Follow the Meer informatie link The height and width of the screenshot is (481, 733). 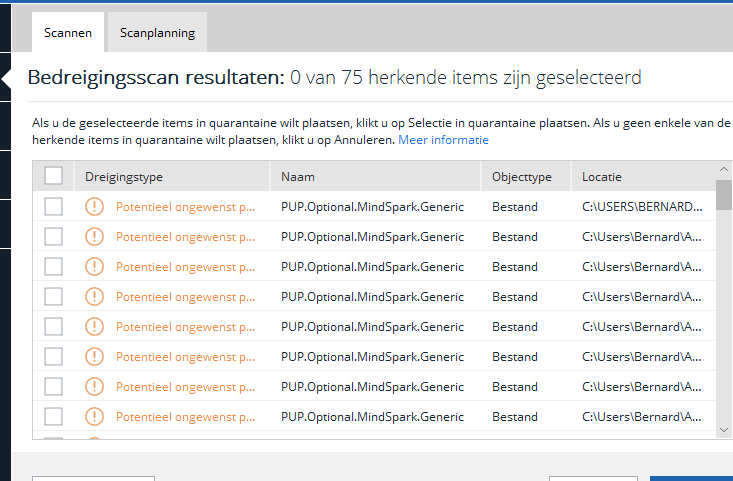coord(443,140)
